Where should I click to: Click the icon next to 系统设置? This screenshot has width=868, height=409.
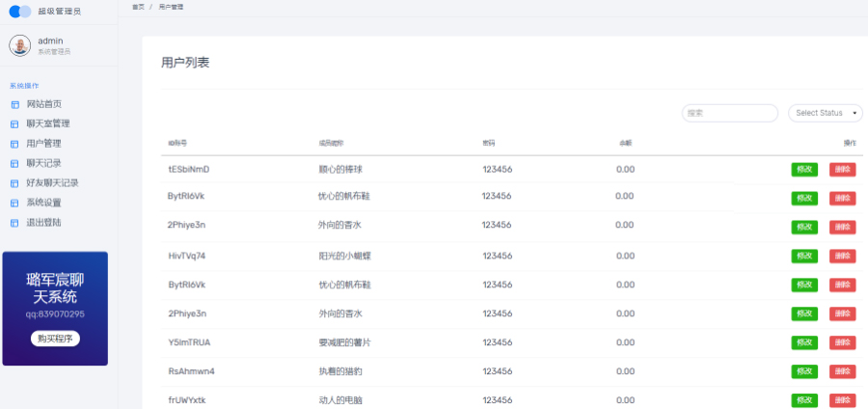click(x=14, y=204)
